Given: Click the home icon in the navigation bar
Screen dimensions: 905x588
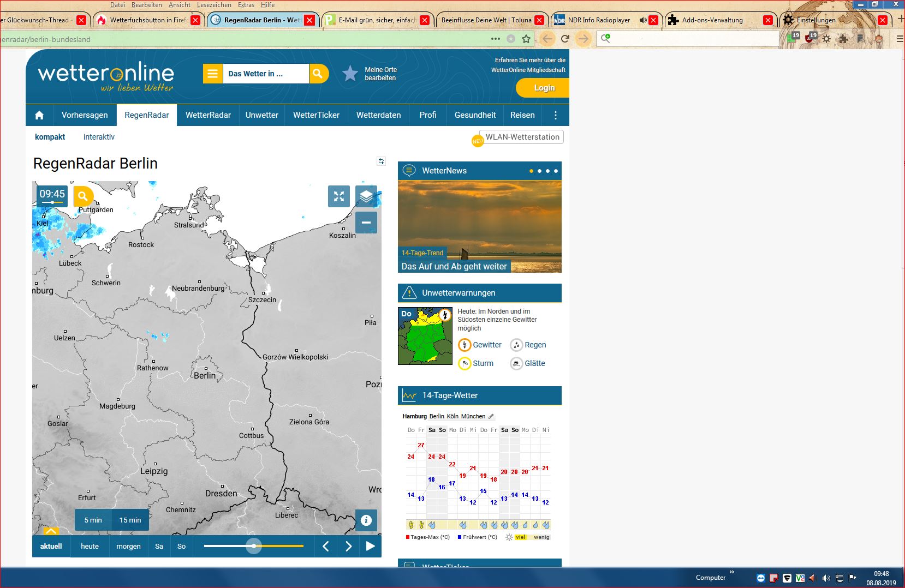Looking at the screenshot, I should [39, 115].
